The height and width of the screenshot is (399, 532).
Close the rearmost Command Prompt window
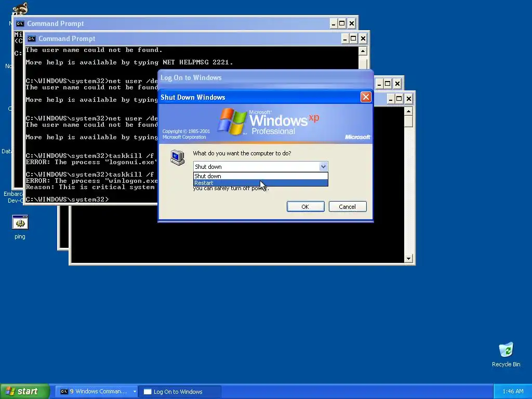(x=352, y=23)
